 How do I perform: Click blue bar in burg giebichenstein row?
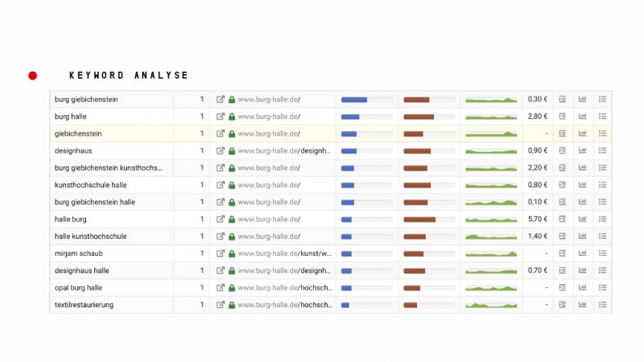pos(354,100)
